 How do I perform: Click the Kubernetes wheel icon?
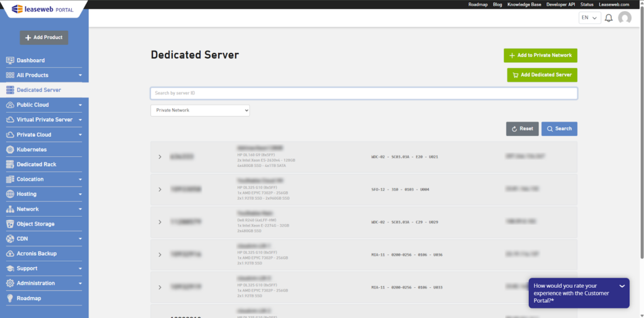pyautogui.click(x=10, y=149)
